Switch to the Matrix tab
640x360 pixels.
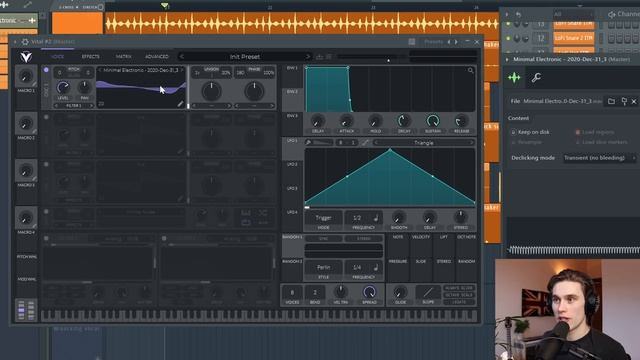coord(123,57)
